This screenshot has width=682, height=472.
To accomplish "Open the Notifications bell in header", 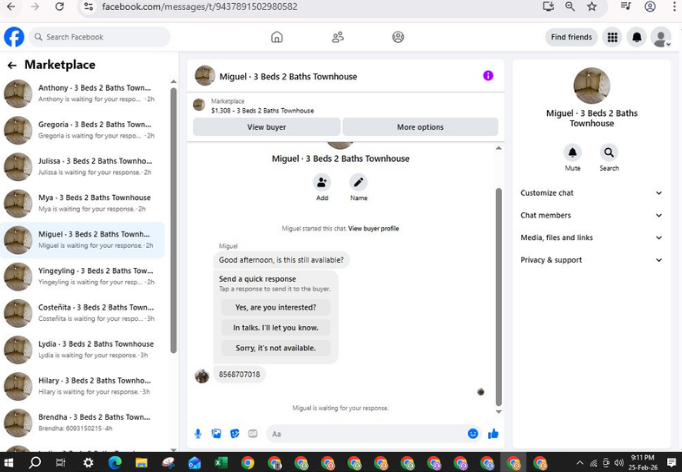I will click(637, 37).
